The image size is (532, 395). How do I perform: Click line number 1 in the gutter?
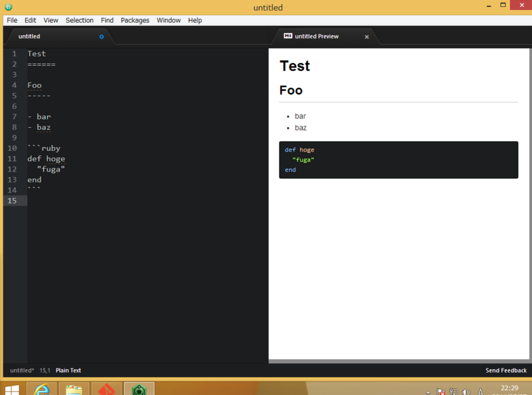click(14, 54)
